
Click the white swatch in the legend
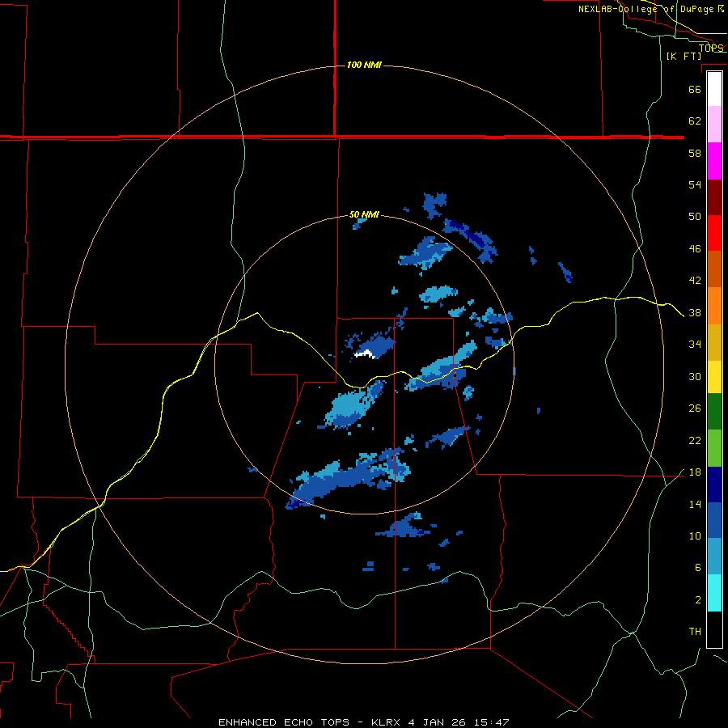coord(714,89)
